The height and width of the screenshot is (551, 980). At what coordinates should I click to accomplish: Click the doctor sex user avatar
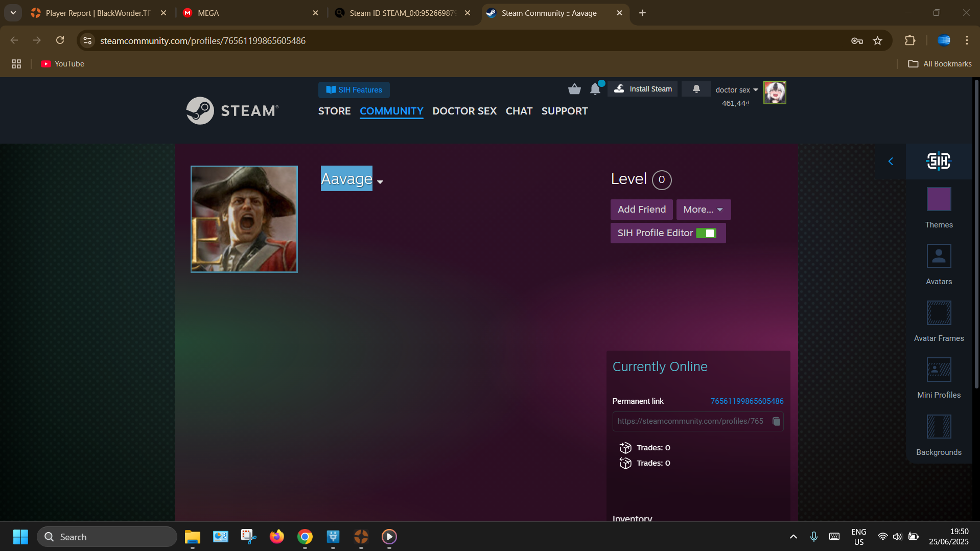coord(775,93)
